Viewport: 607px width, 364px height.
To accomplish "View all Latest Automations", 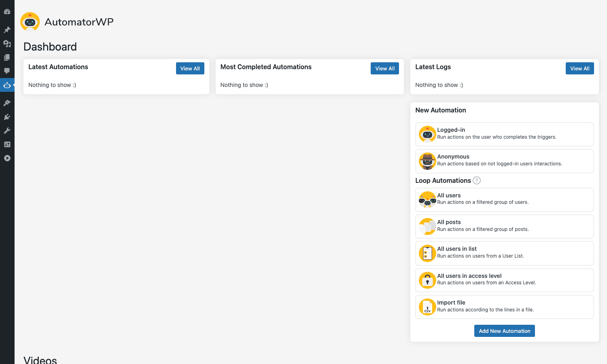I will [x=190, y=68].
